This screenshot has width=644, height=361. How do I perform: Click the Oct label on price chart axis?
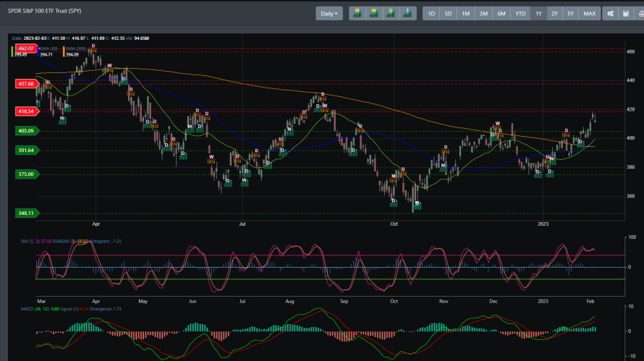click(394, 224)
